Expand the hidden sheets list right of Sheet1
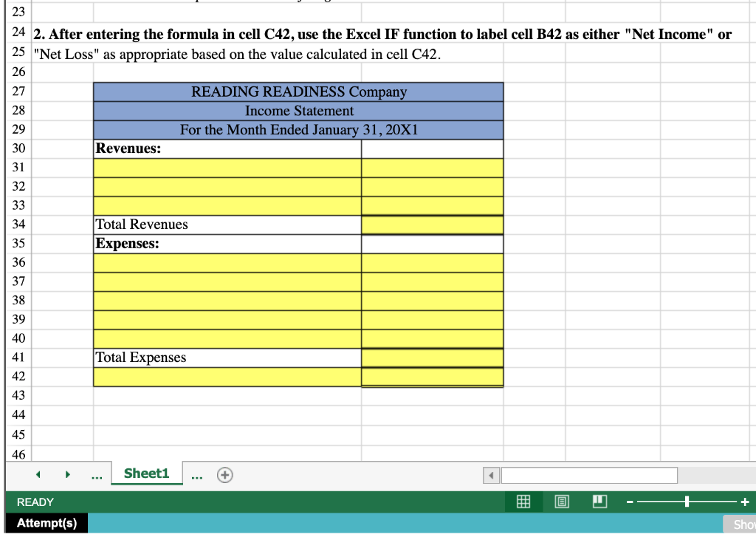The image size is (756, 540). click(x=196, y=475)
